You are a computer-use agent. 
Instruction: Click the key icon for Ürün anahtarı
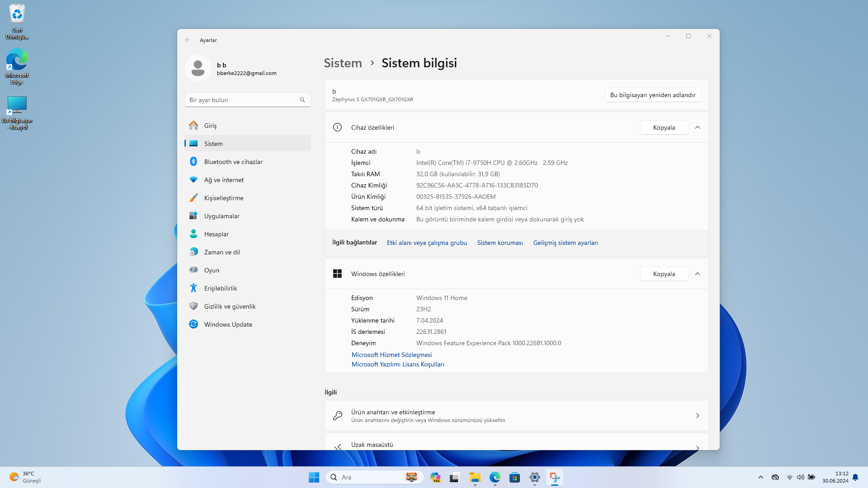point(338,416)
